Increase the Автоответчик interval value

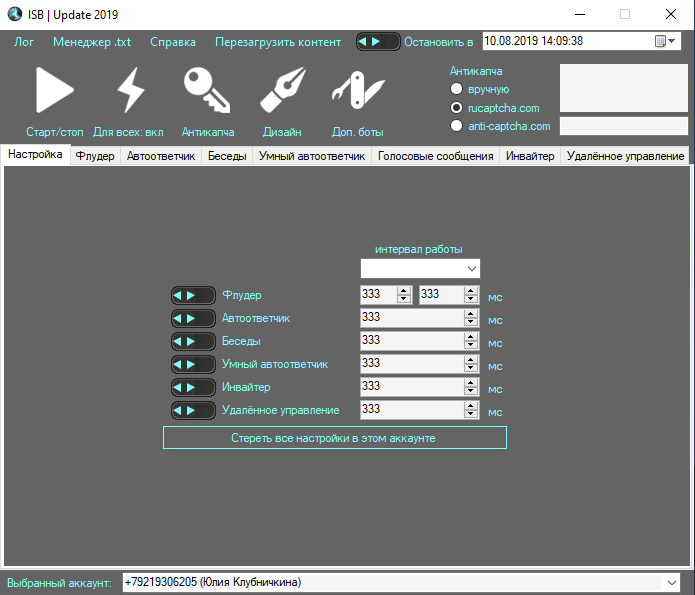pos(471,314)
